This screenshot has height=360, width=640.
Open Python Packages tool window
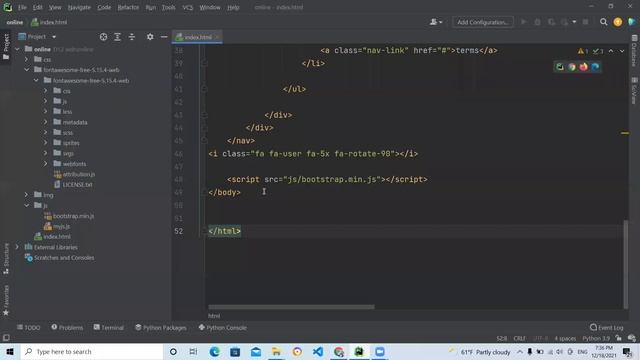click(x=161, y=327)
